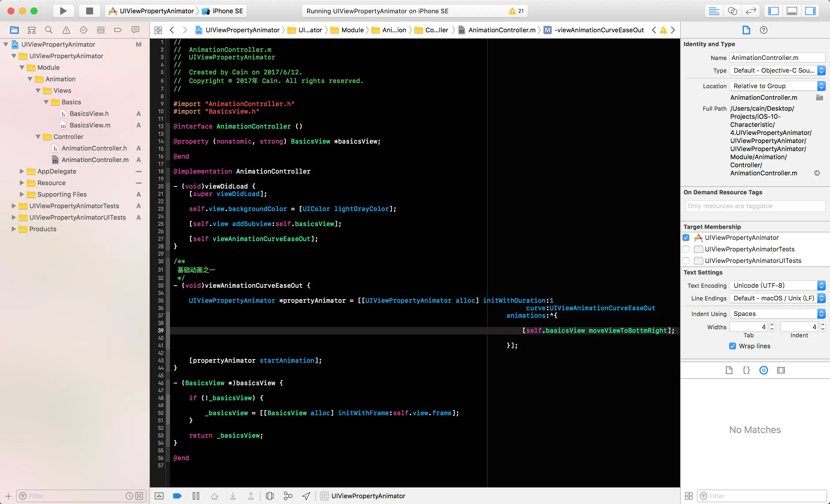Open the Breakpoint navigator icon
This screenshot has width=830, height=504.
[118, 30]
